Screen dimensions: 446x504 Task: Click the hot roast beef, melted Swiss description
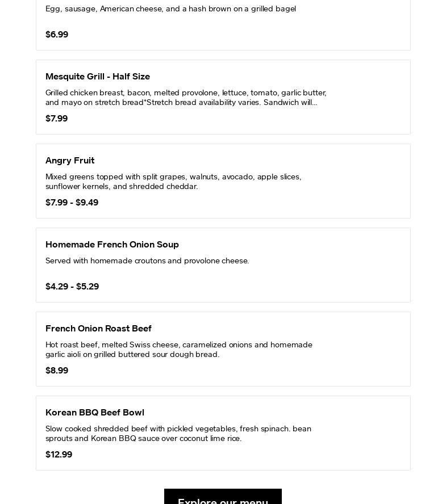179,345
